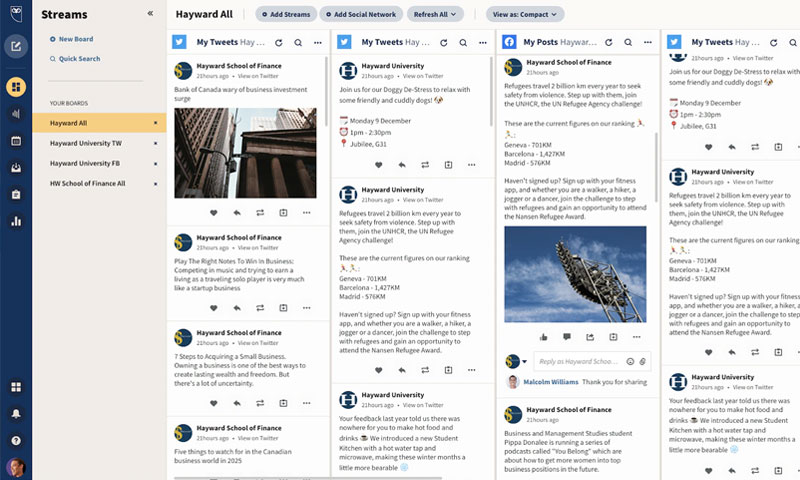Viewport: 800px width, 480px height.
Task: Like the Facebook refugee post with stadium light photo
Action: [543, 337]
